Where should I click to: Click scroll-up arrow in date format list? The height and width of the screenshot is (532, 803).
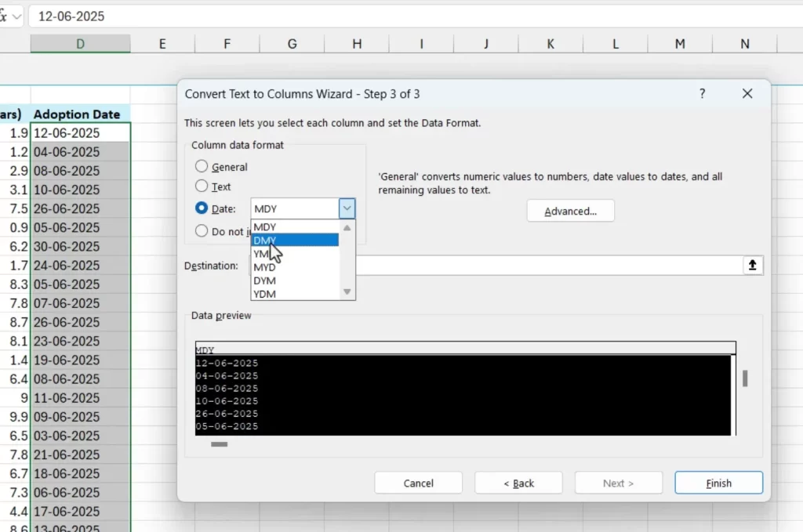coord(347,228)
